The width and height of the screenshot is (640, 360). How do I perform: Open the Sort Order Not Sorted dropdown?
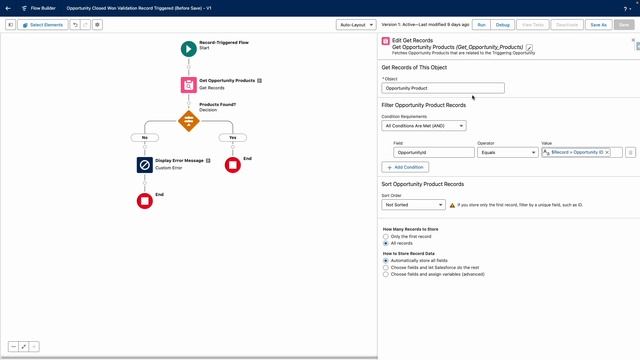pos(413,204)
